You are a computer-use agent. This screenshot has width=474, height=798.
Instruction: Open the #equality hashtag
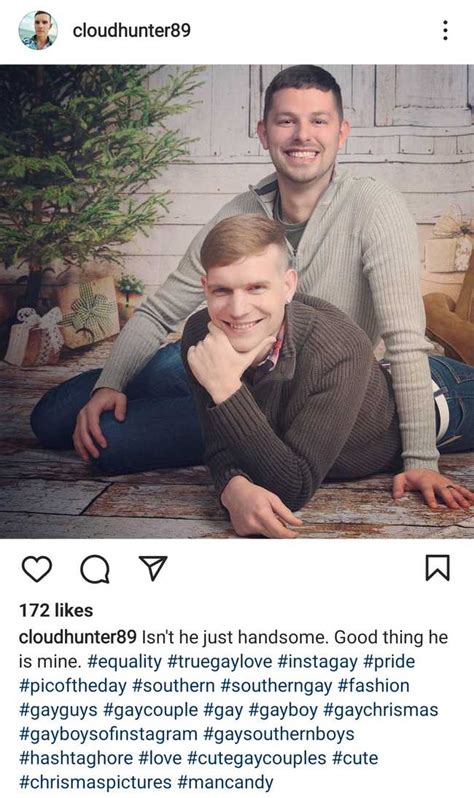[124, 662]
